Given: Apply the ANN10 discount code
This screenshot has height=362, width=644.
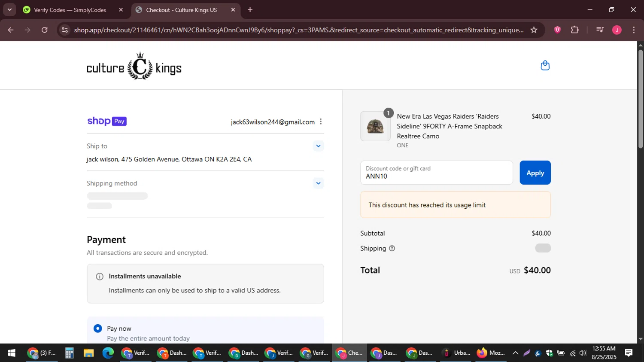Looking at the screenshot, I should pyautogui.click(x=535, y=173).
